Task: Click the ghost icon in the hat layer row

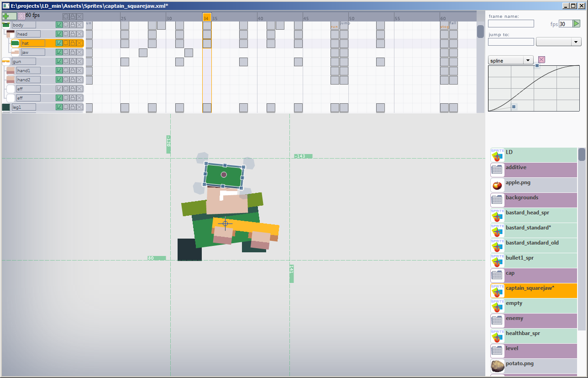Action: pyautogui.click(x=66, y=43)
